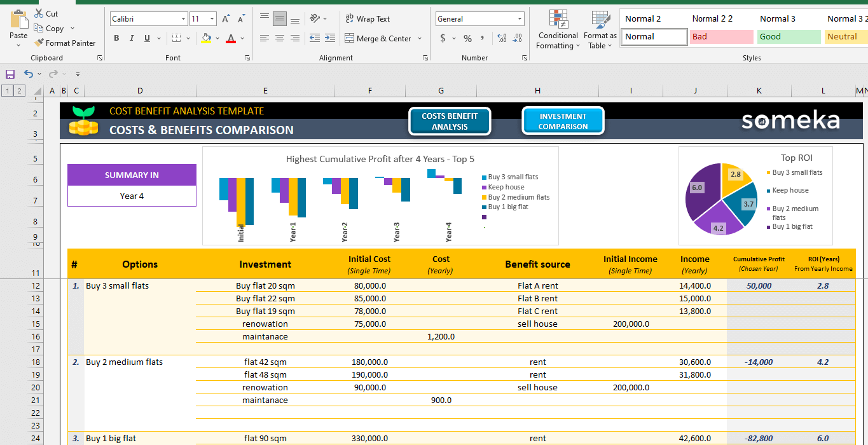Toggle bold formatting
The height and width of the screenshot is (445, 868).
pyautogui.click(x=116, y=38)
